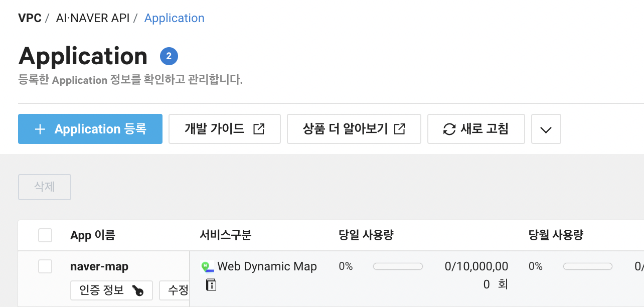Check the select-all checkbox in the table header
The width and height of the screenshot is (644, 307).
(45, 235)
